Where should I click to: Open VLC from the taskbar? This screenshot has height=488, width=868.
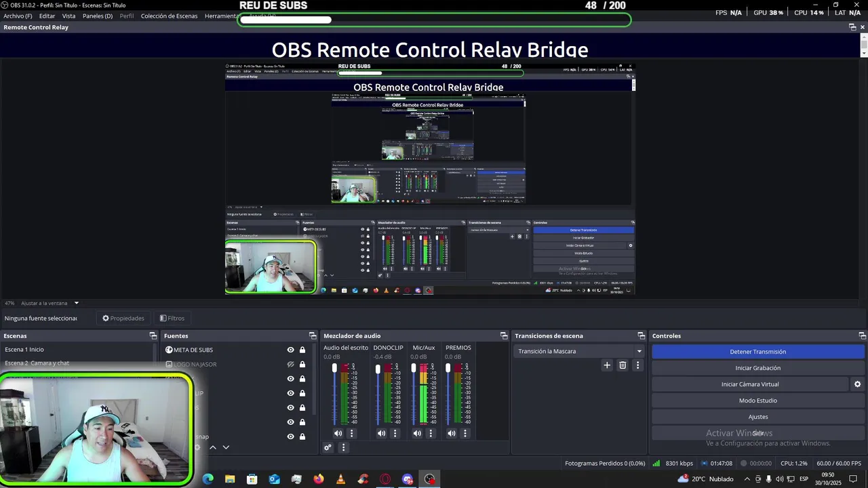[x=340, y=479]
